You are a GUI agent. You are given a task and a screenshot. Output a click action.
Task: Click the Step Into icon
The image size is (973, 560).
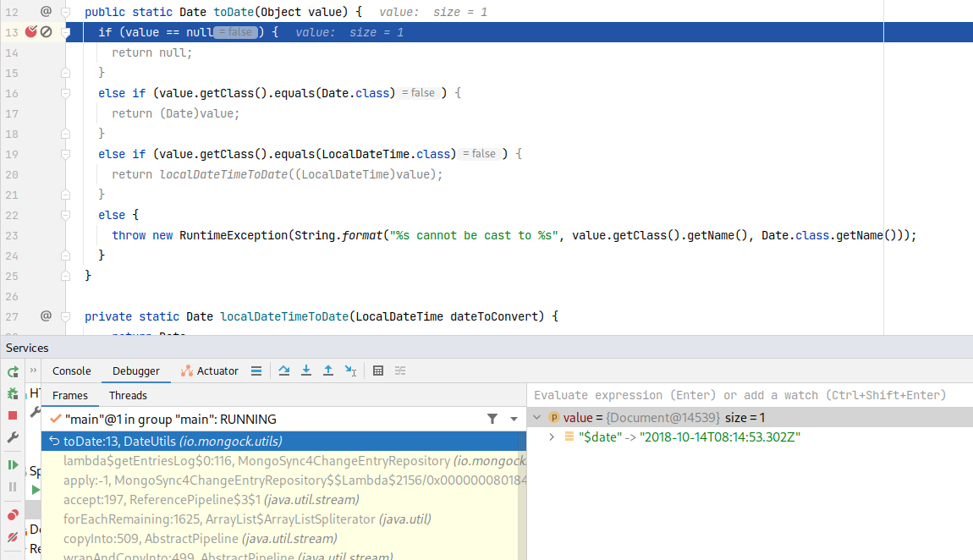click(305, 371)
